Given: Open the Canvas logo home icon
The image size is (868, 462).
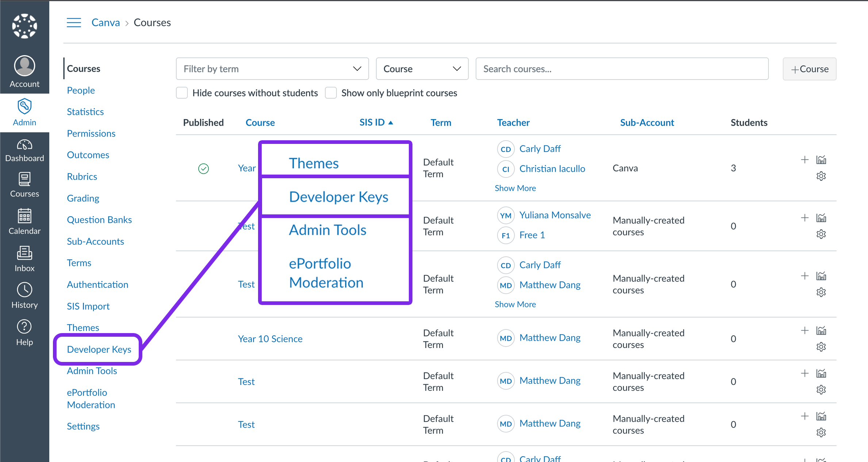Looking at the screenshot, I should 24,26.
